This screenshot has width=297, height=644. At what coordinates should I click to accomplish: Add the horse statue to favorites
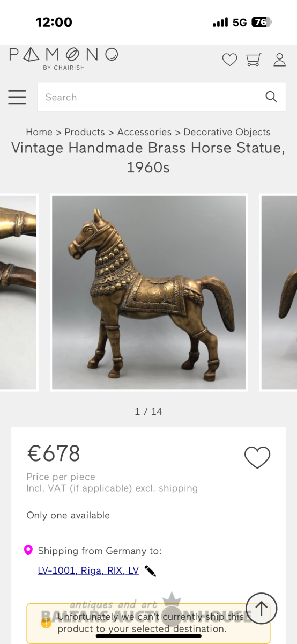[x=257, y=458]
